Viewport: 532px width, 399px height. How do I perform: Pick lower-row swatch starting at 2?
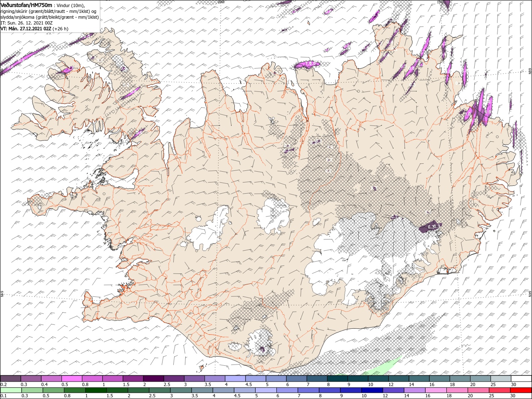point(138,390)
